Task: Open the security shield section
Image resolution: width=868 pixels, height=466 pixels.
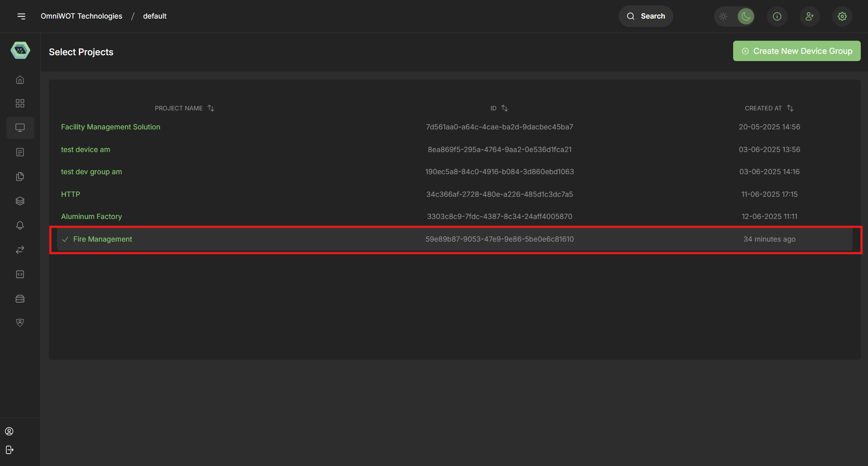Action: pyautogui.click(x=20, y=322)
